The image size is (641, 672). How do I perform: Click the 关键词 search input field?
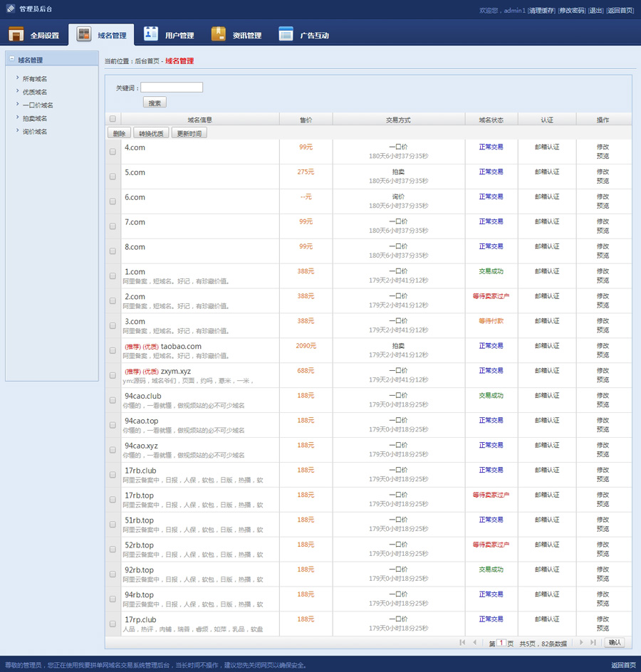tap(172, 88)
